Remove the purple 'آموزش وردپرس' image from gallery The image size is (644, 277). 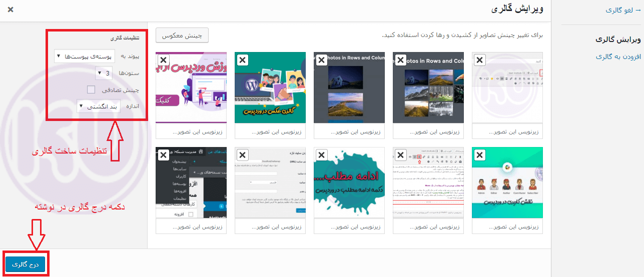click(163, 60)
